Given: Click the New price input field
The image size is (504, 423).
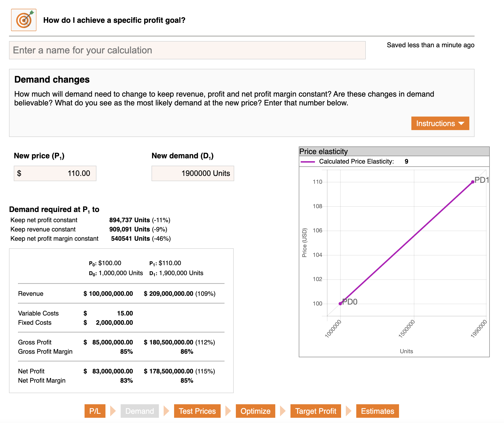Looking at the screenshot, I should point(55,173).
